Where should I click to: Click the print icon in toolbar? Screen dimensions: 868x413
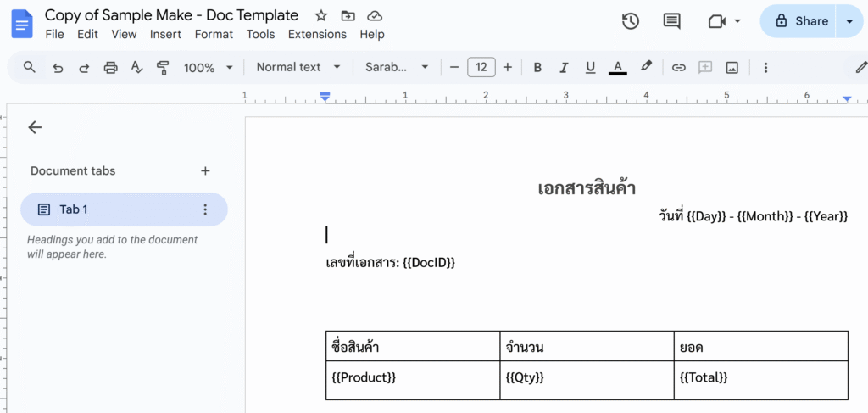click(x=110, y=68)
